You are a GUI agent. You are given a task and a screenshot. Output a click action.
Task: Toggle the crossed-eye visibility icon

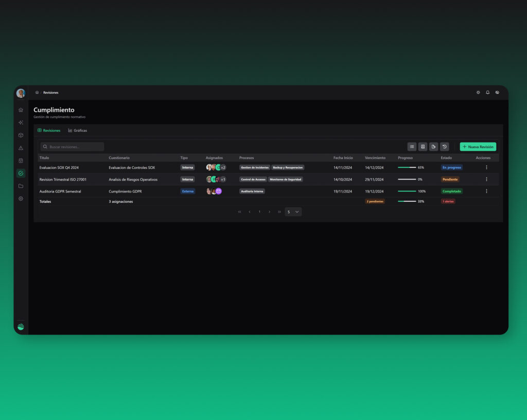click(x=497, y=93)
